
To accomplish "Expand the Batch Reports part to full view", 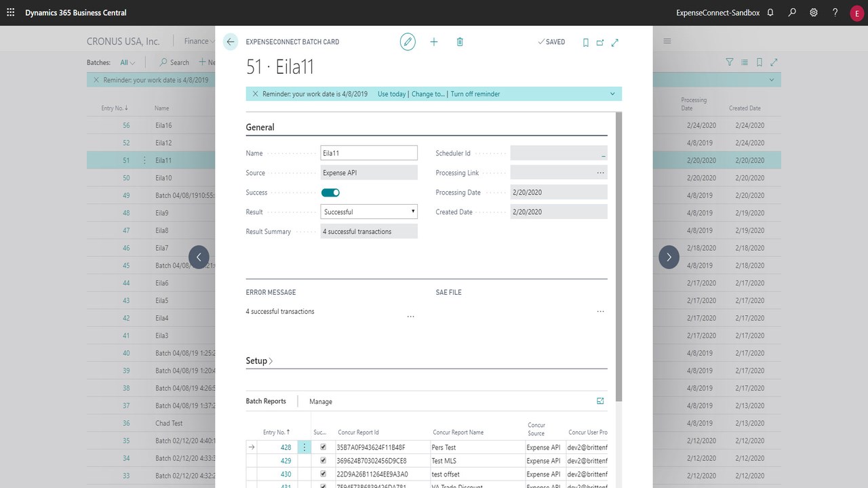I will 600,401.
